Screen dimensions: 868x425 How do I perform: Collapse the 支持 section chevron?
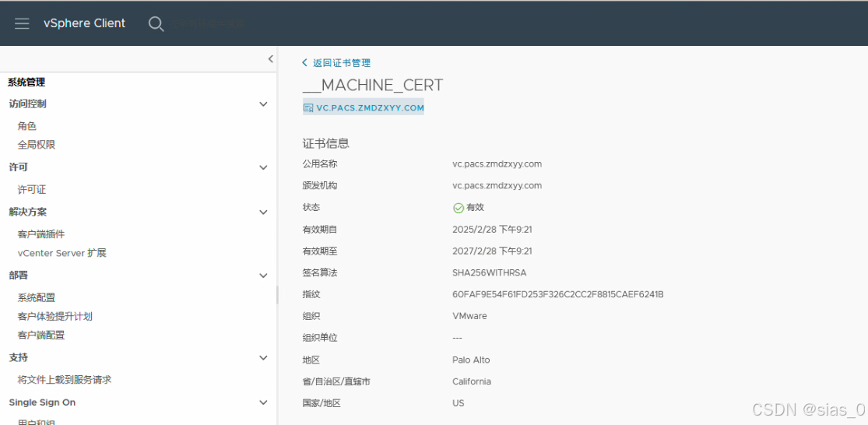pos(263,358)
